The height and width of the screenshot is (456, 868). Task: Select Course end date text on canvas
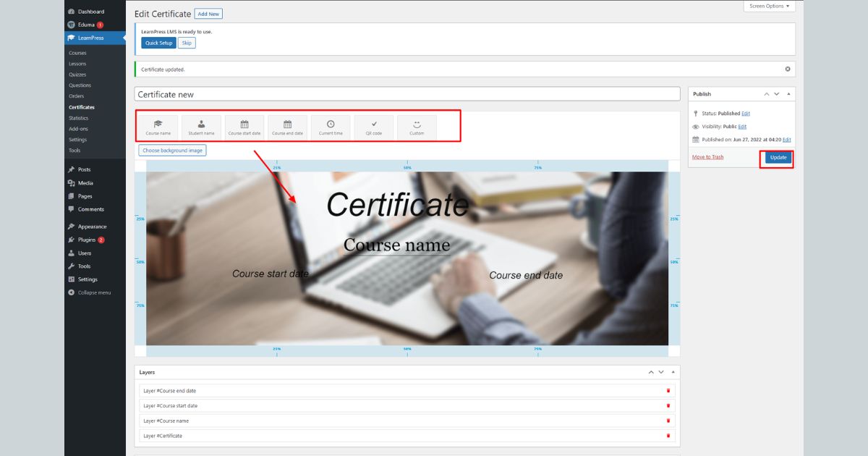click(526, 275)
